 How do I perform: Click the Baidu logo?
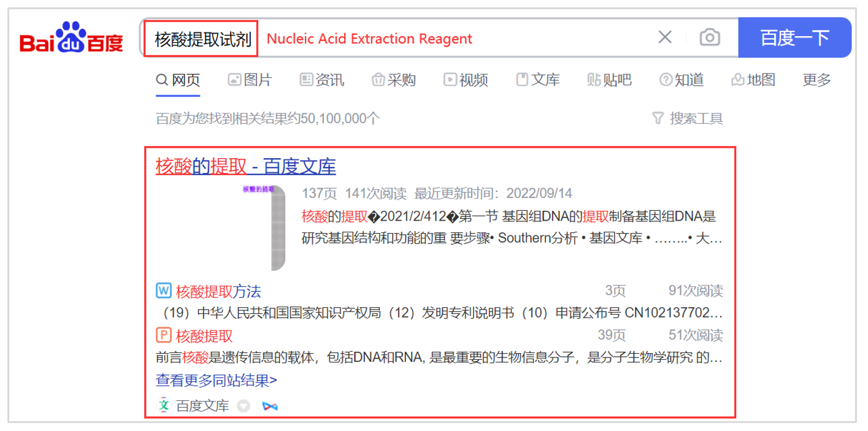tap(71, 37)
